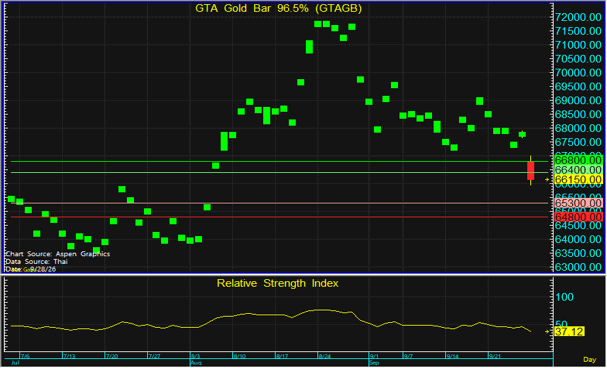Click the 100 label on the RSI axis
The height and width of the screenshot is (368, 607).
[x=564, y=297]
